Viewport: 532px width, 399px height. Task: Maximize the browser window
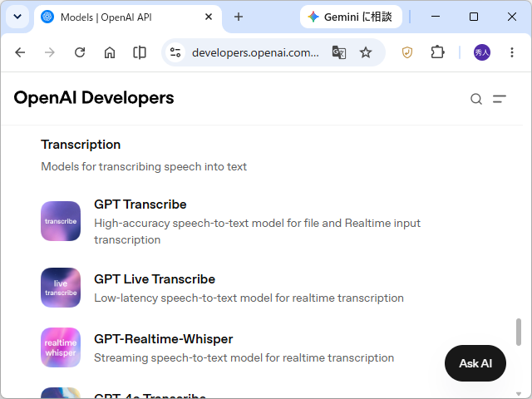pos(474,17)
